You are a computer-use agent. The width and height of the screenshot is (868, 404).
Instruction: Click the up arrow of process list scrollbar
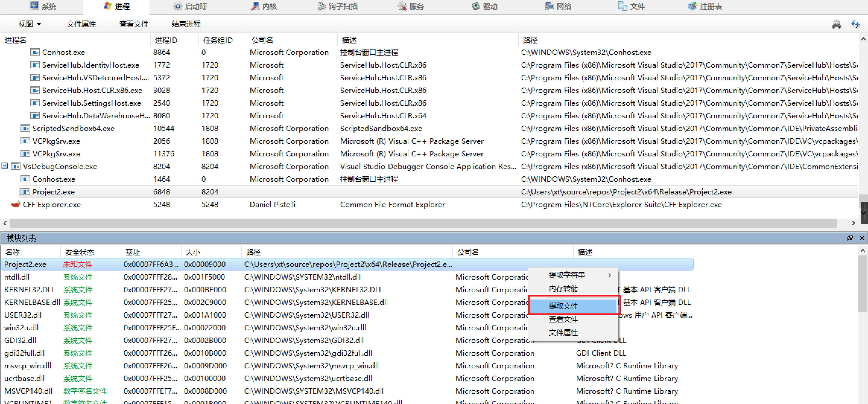pos(863,39)
